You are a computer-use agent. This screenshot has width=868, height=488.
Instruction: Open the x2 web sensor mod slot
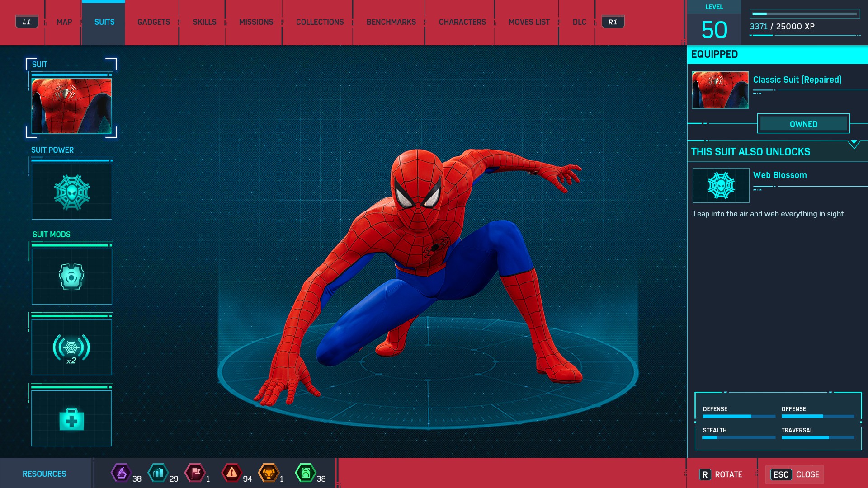point(71,347)
